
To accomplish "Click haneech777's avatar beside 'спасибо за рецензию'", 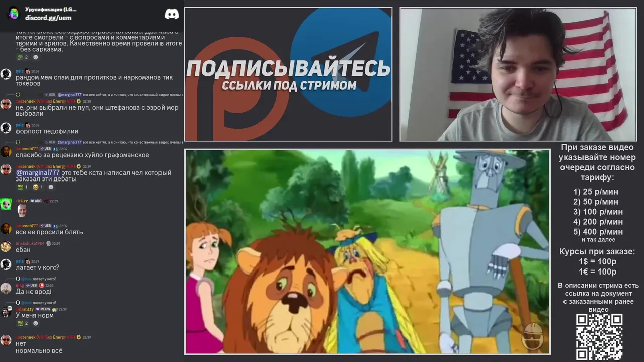I will click(6, 151).
